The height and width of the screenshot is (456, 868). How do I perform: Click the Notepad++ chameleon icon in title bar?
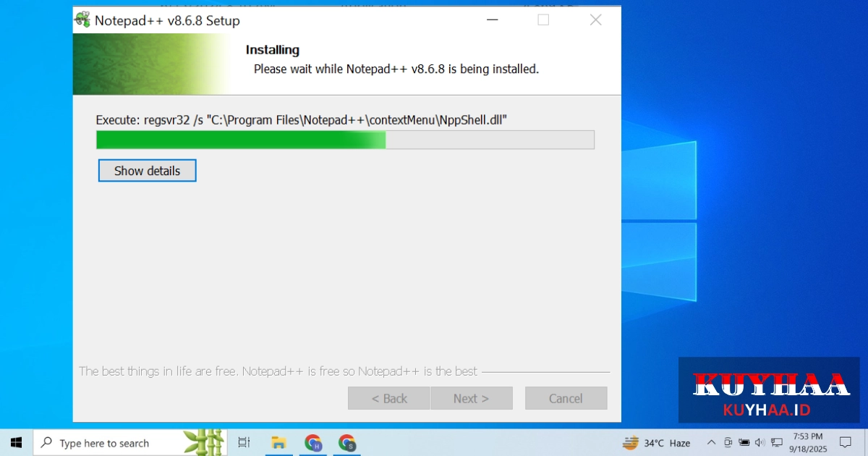click(82, 20)
